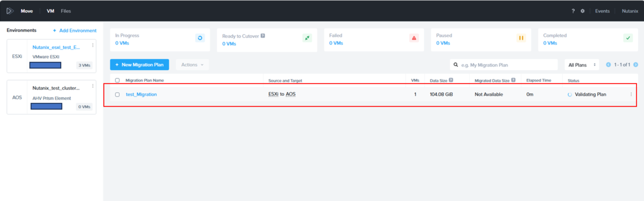Open the Actions dropdown
This screenshot has height=201, width=644.
[192, 65]
